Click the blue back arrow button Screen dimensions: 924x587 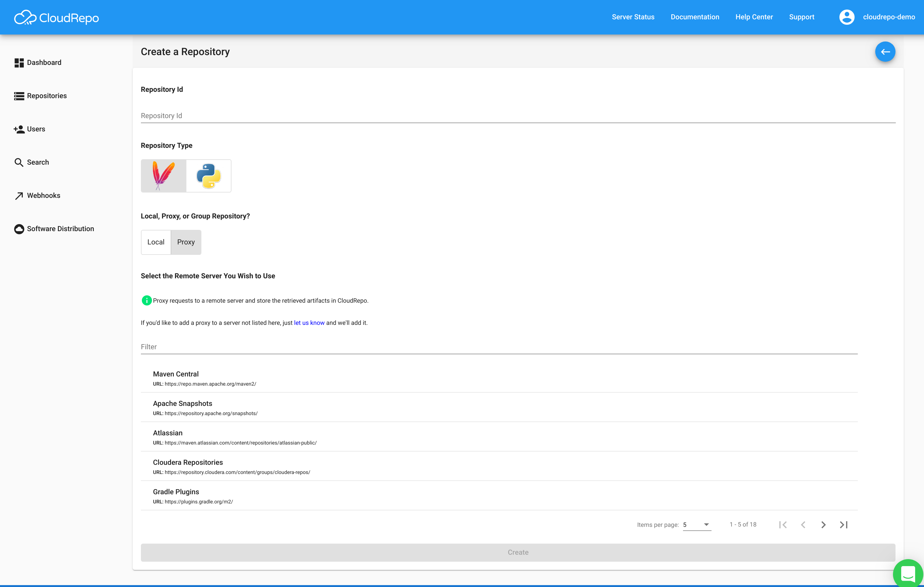885,52
